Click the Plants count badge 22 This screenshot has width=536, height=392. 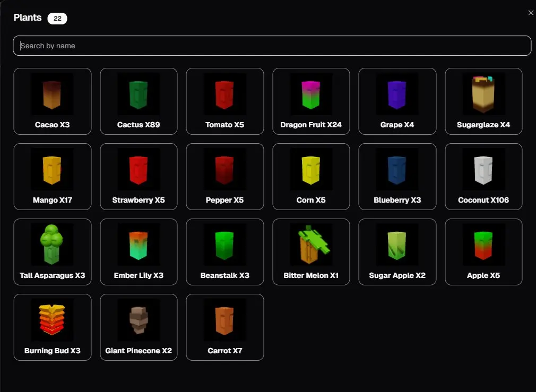[x=57, y=18]
